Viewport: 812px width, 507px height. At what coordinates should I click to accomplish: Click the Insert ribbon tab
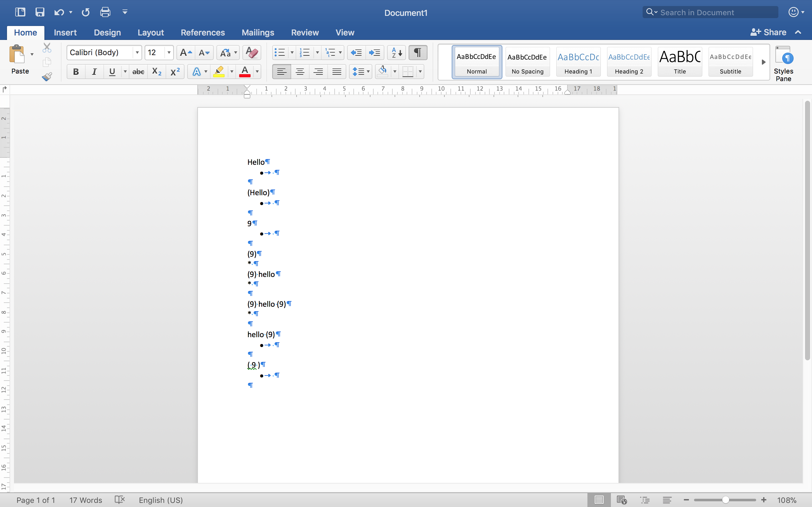pyautogui.click(x=65, y=32)
